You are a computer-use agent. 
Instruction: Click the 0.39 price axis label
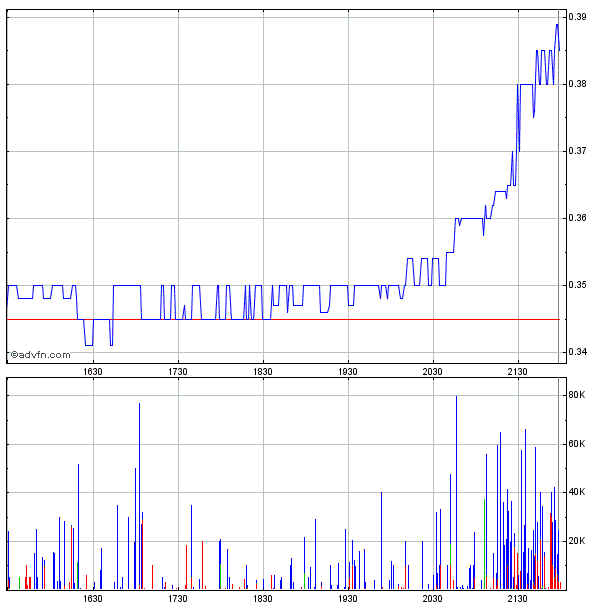click(x=577, y=17)
